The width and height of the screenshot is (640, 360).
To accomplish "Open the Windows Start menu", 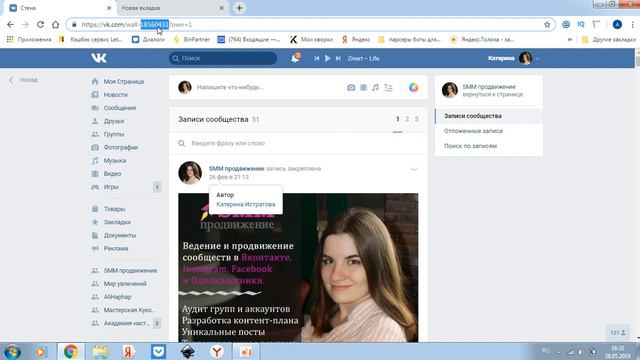I will [12, 351].
